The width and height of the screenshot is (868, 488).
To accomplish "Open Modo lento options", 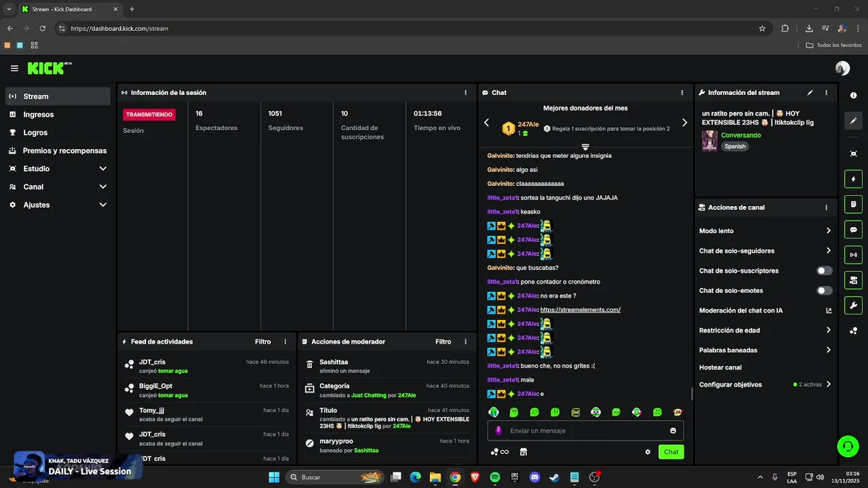I will [766, 231].
